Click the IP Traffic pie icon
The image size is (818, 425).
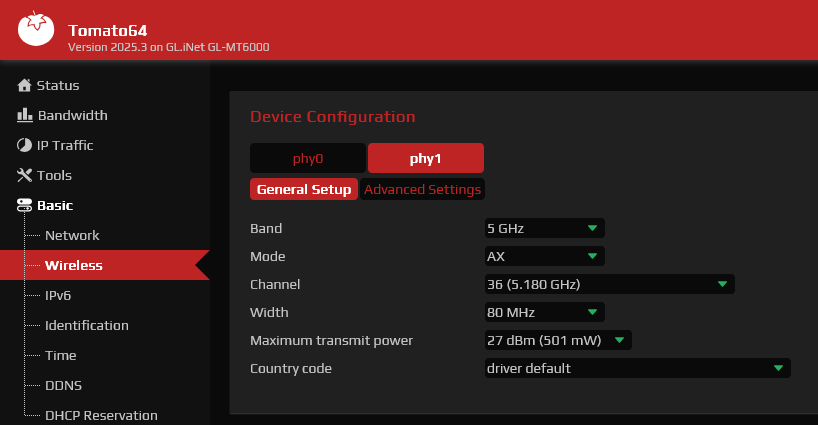coord(24,145)
